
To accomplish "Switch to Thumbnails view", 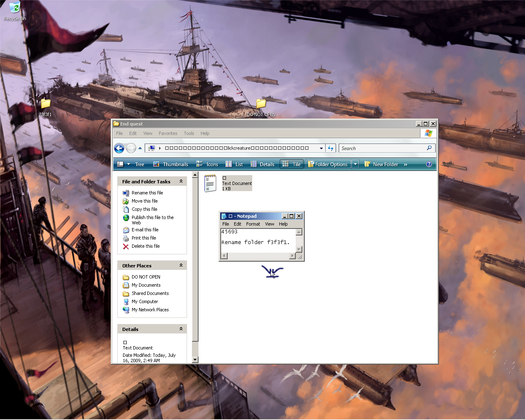I will (171, 164).
